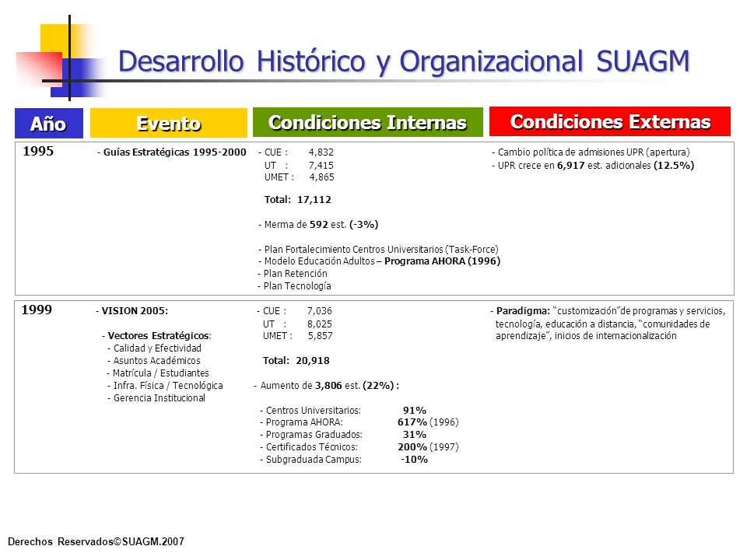
Task: Click 'Certificados Técnicos:' label
Action: [x=311, y=446]
